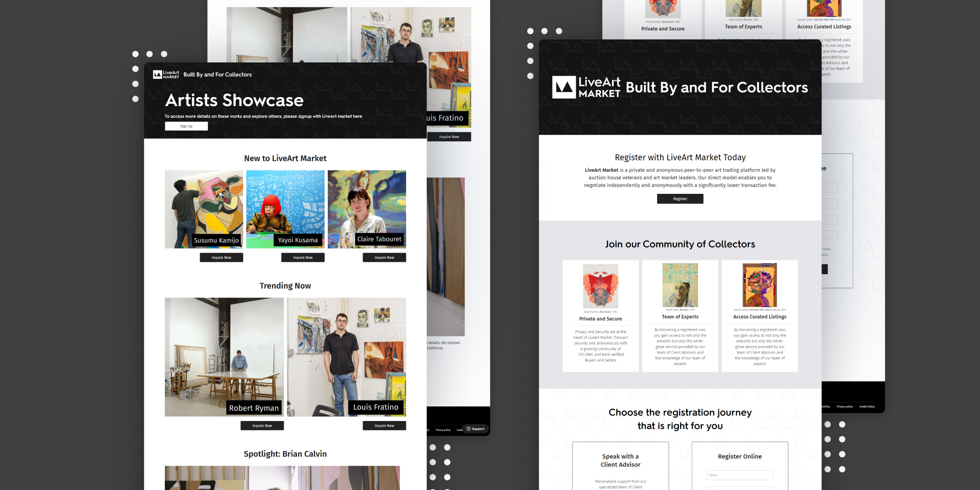Click the large LiveArt Market logo on the registration page
The width and height of the screenshot is (980, 490).
586,87
